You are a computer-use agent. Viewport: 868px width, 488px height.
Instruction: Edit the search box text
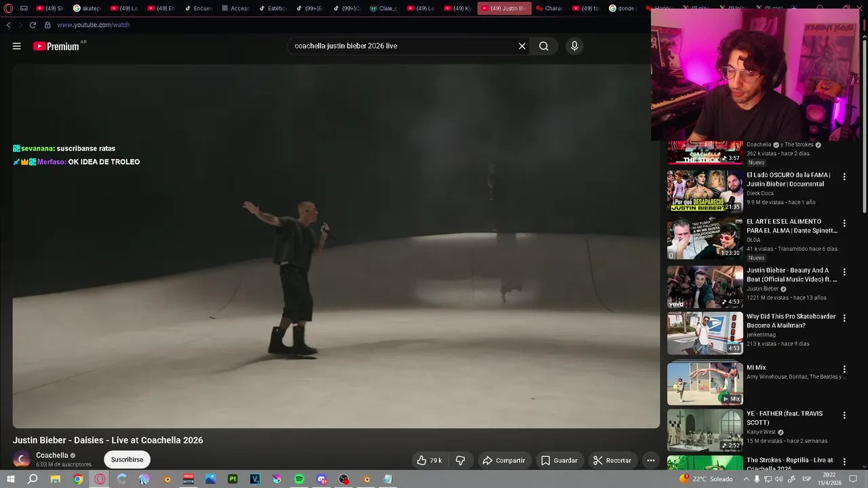(403, 46)
